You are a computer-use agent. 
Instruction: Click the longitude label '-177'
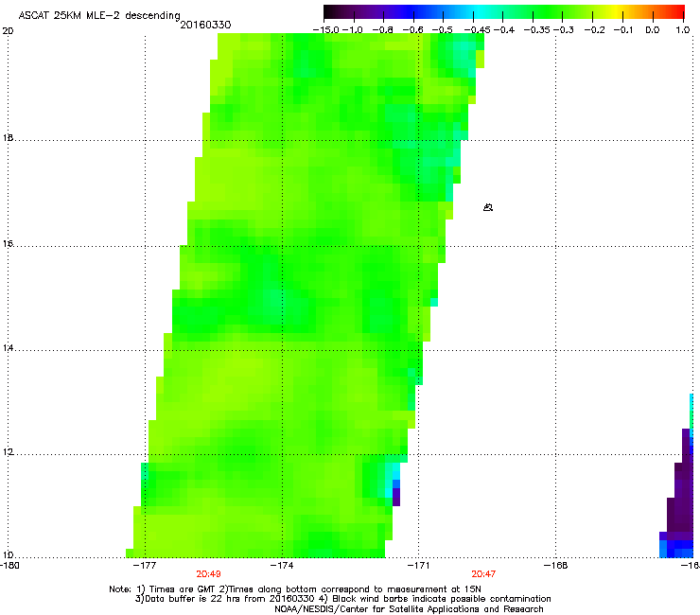(146, 565)
